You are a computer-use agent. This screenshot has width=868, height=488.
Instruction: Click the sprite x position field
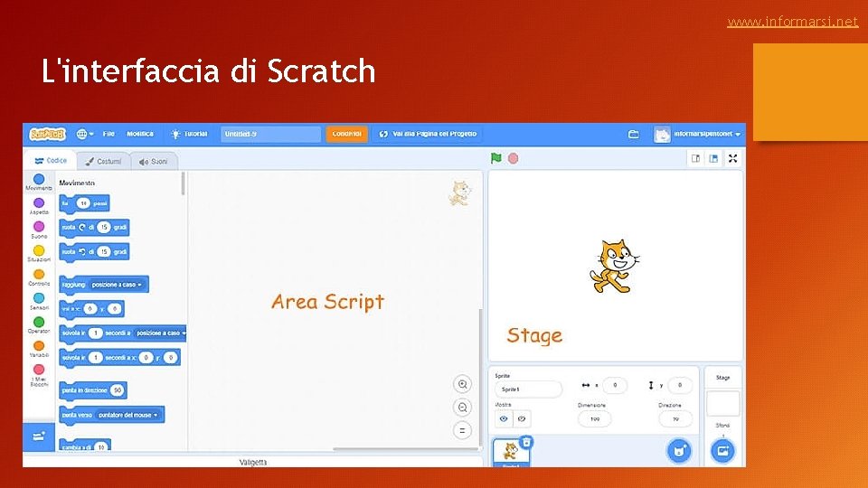[x=615, y=385]
